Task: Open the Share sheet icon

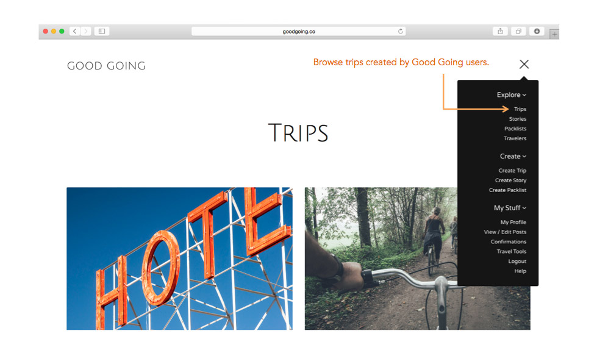Action: (x=500, y=31)
